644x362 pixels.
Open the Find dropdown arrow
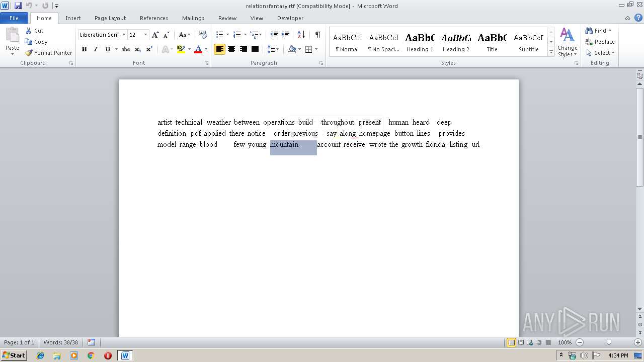[610, 31]
